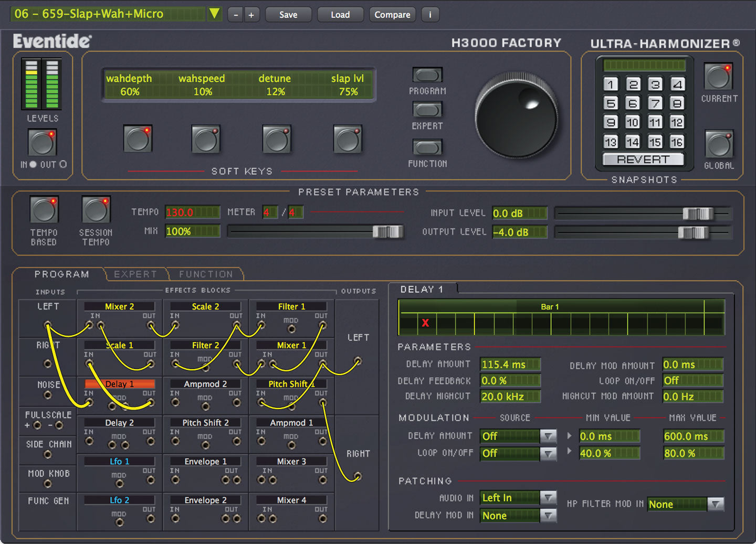
Task: Open the HP Filter Mod In dropdown
Action: click(715, 504)
